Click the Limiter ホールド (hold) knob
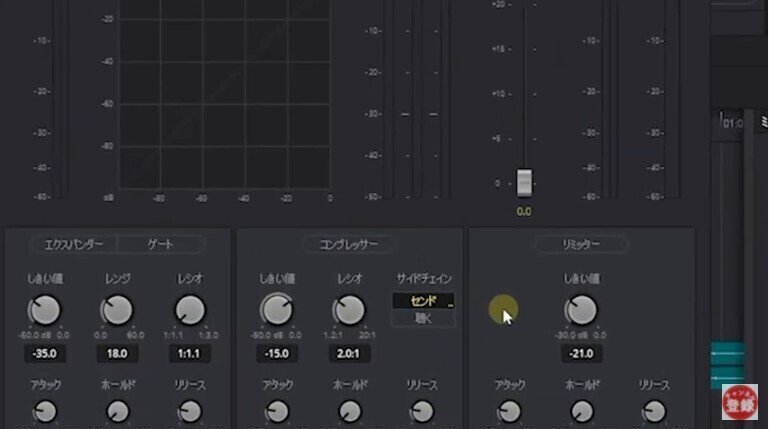The width and height of the screenshot is (769, 429). point(582,411)
